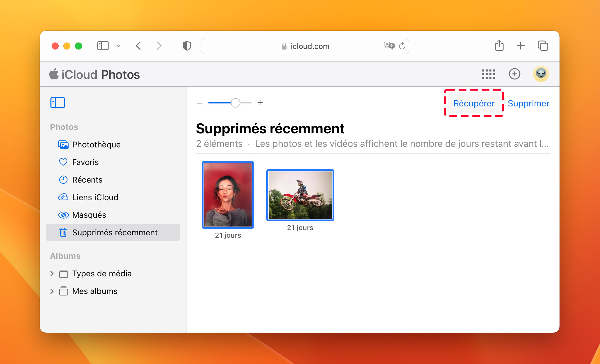Click the Albums sidebar section header
The image size is (600, 364).
[65, 256]
